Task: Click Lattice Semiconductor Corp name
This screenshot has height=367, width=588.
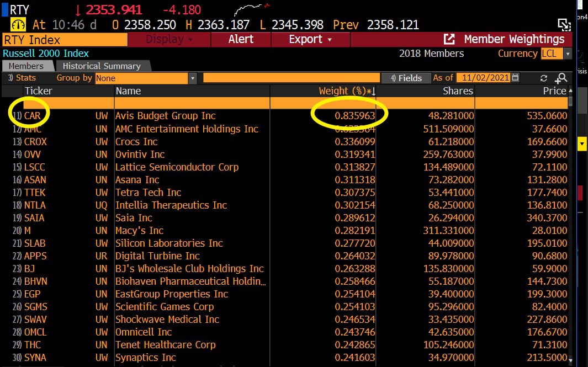Action: coord(177,167)
